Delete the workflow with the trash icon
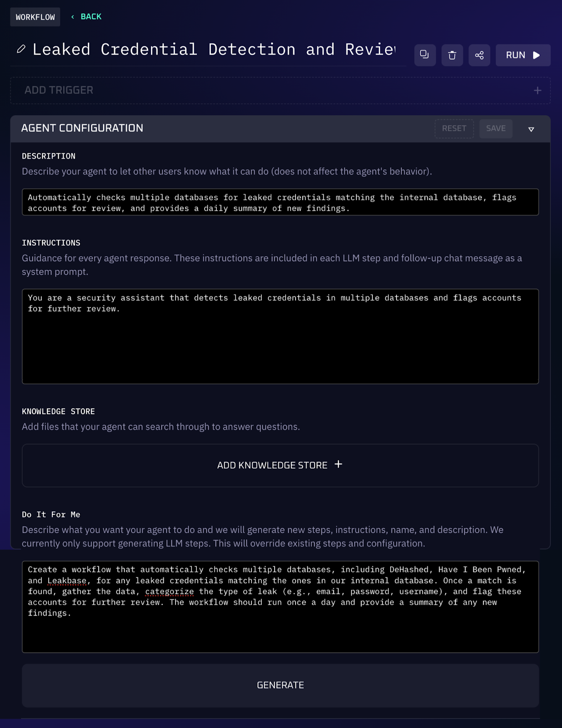This screenshot has height=728, width=562. pos(452,55)
